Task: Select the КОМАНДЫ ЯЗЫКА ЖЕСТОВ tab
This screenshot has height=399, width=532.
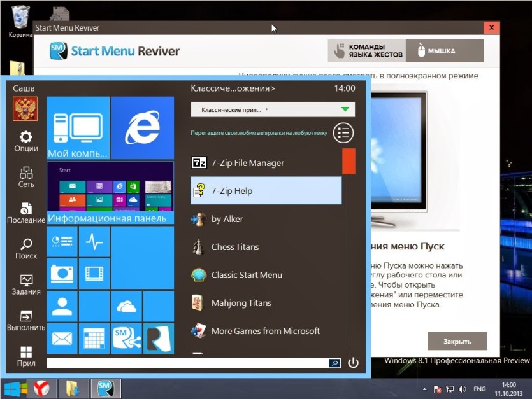Action: 367,51
